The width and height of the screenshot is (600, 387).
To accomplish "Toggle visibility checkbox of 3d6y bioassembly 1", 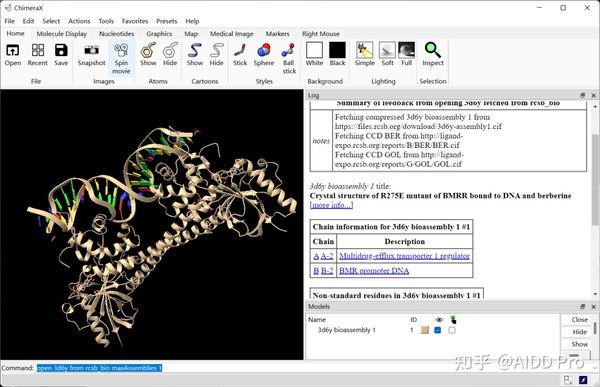I will tap(438, 330).
